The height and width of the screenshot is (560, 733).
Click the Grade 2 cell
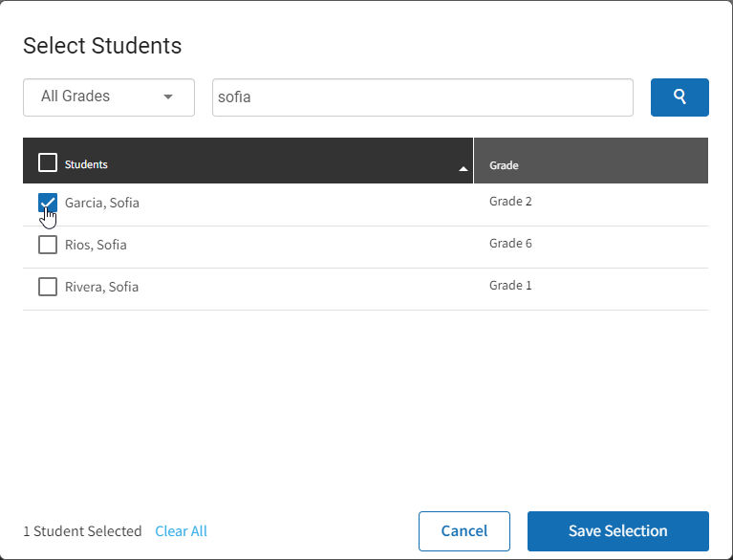[510, 202]
